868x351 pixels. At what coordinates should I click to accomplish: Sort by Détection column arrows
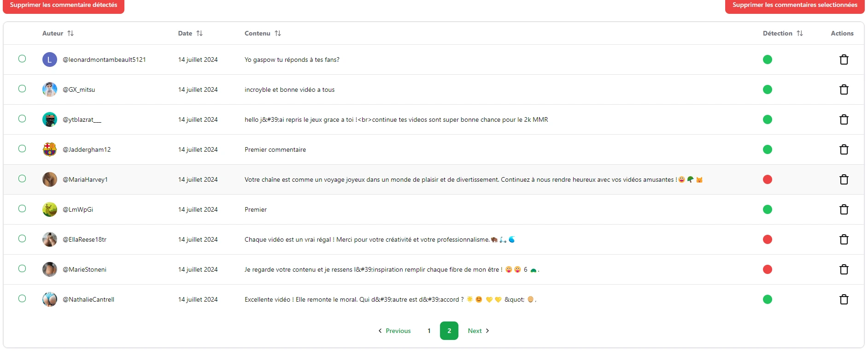(800, 33)
